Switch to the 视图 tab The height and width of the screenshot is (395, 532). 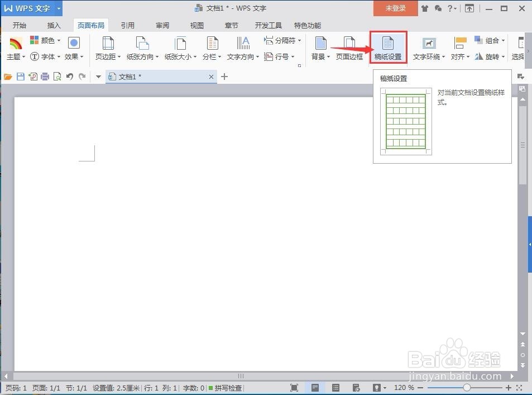pos(197,26)
